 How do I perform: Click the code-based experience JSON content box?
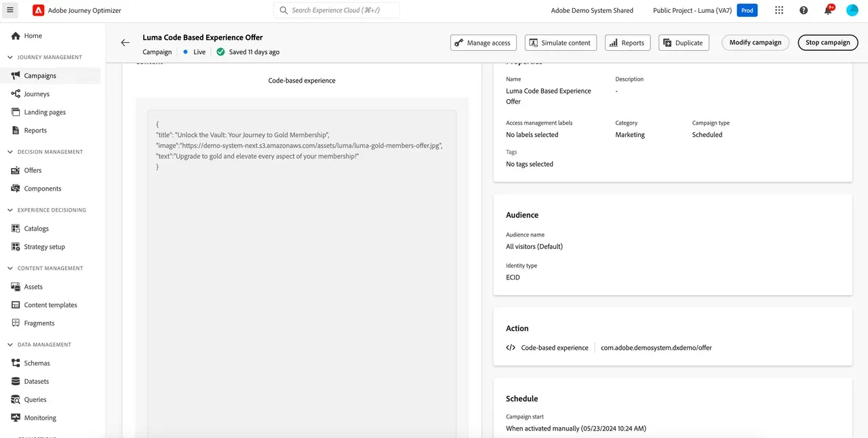click(x=302, y=274)
